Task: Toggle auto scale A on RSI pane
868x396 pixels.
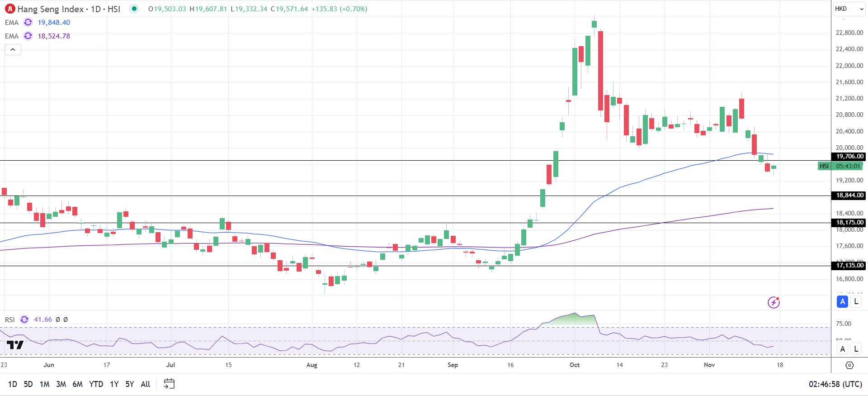Action: 842,349
